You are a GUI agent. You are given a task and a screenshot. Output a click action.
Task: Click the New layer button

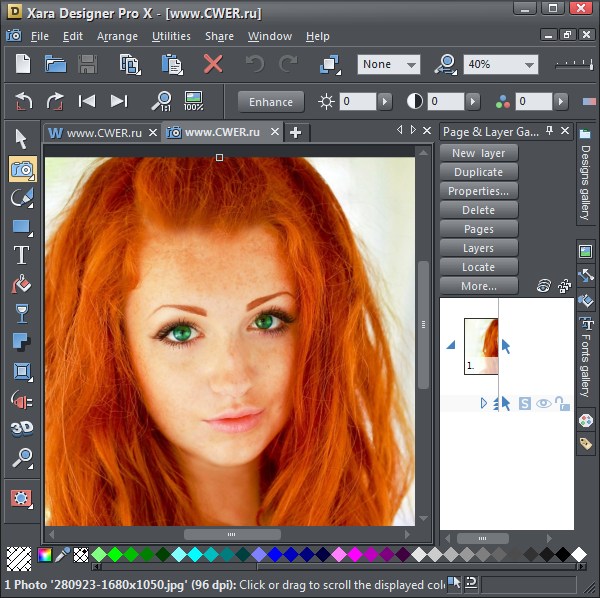(x=479, y=153)
